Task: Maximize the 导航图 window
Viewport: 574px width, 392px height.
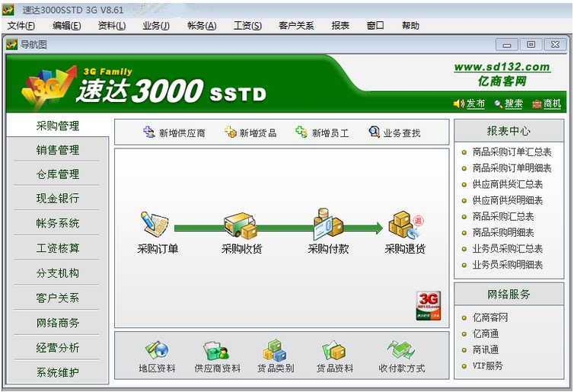Action: [531, 45]
